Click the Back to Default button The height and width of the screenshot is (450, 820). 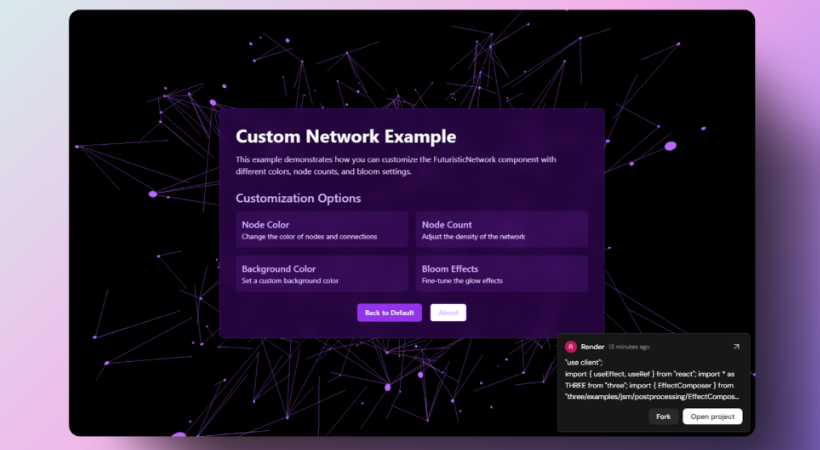389,312
